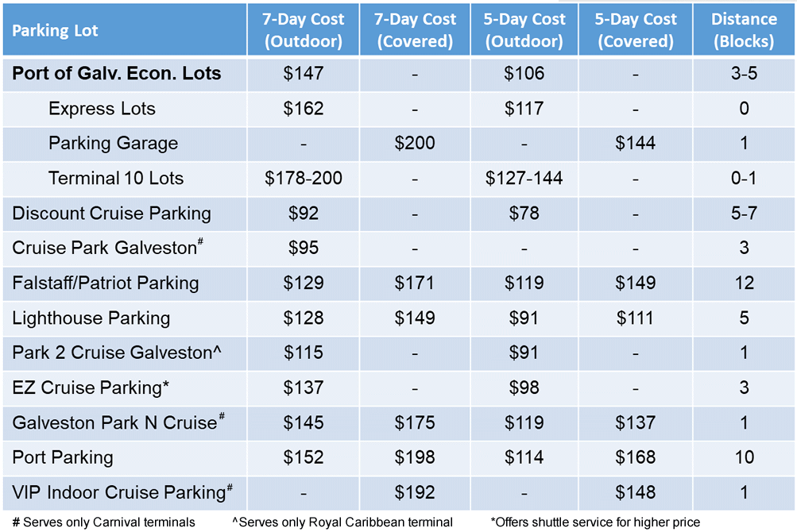Select the Parking Garage $200 cell
The height and width of the screenshot is (532, 797).
point(415,143)
